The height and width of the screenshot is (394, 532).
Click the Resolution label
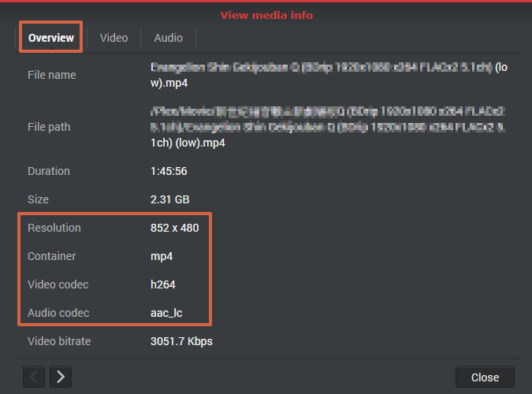[x=54, y=228]
